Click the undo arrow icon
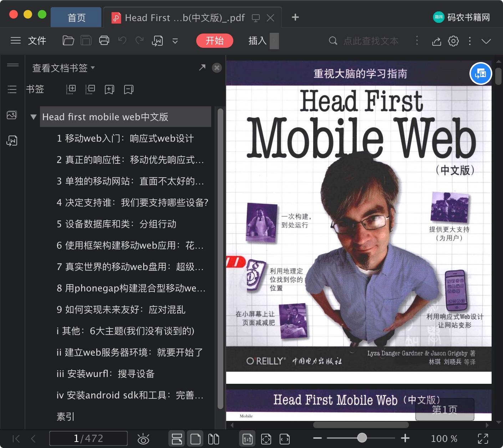The height and width of the screenshot is (448, 503). click(122, 40)
